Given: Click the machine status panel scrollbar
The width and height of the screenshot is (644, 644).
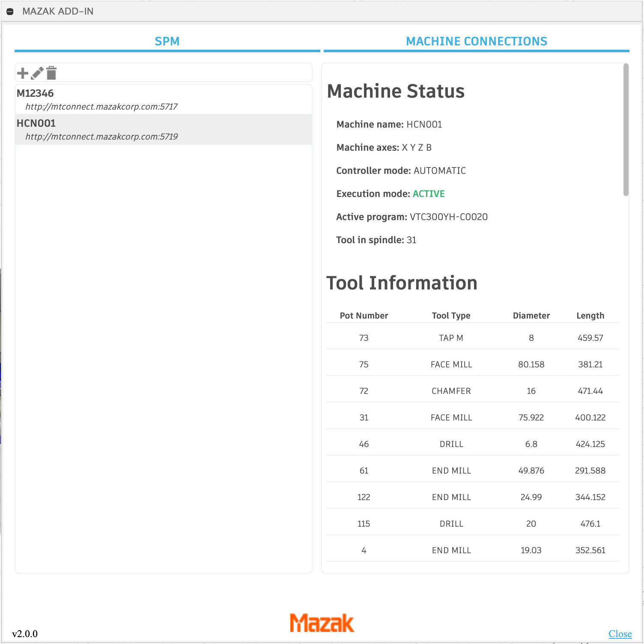Looking at the screenshot, I should 626,130.
